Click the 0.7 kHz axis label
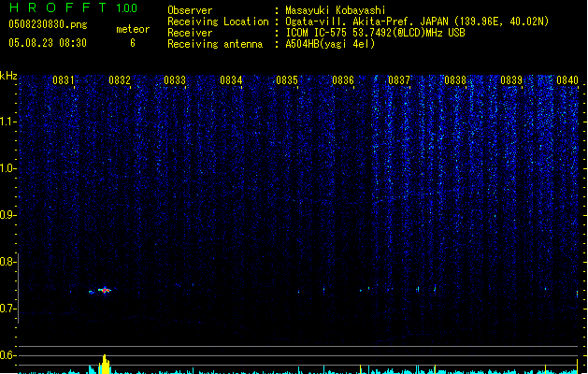This screenshot has width=588, height=374. pyautogui.click(x=7, y=309)
